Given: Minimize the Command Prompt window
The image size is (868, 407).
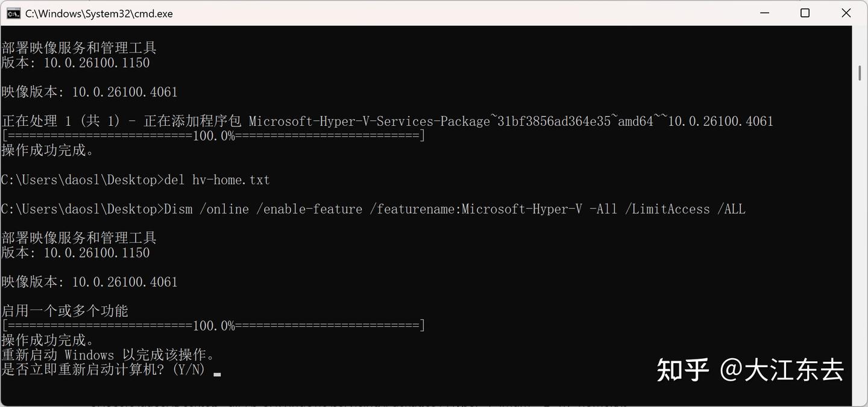Looking at the screenshot, I should pos(764,13).
